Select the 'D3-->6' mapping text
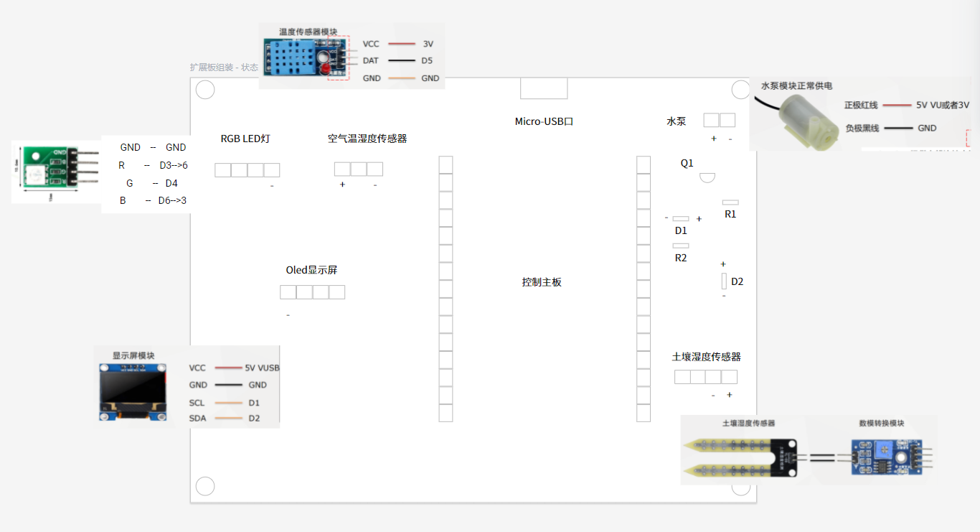The height and width of the screenshot is (532, 980). click(174, 165)
